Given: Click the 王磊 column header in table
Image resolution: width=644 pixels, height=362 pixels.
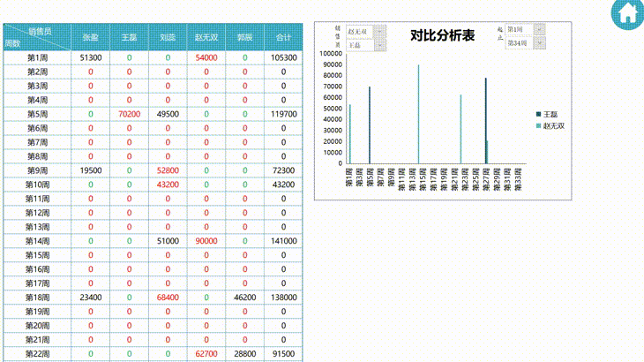Looking at the screenshot, I should coord(129,37).
